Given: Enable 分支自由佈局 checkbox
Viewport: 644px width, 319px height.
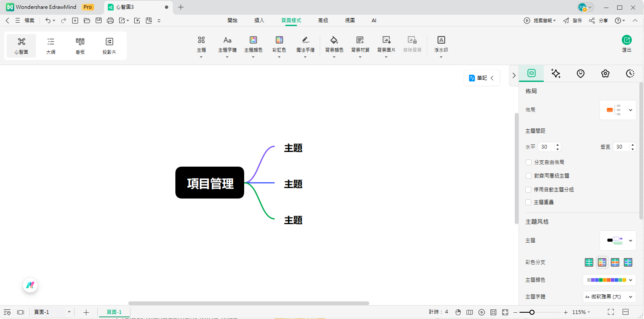Looking at the screenshot, I should tap(529, 162).
